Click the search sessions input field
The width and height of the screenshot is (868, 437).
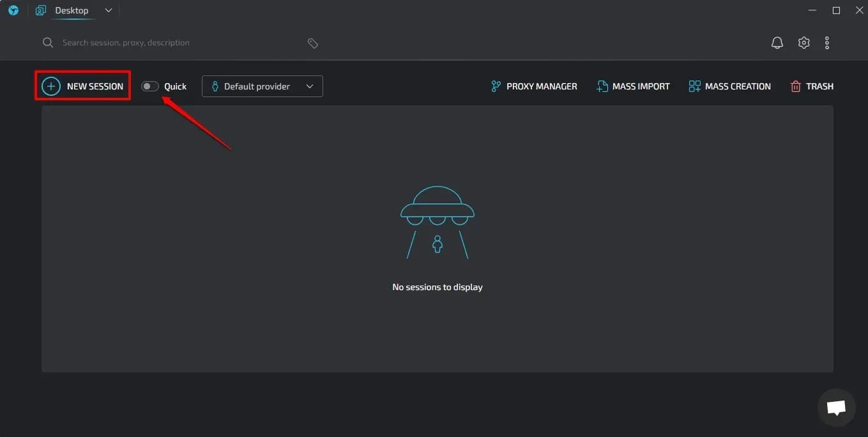[128, 42]
